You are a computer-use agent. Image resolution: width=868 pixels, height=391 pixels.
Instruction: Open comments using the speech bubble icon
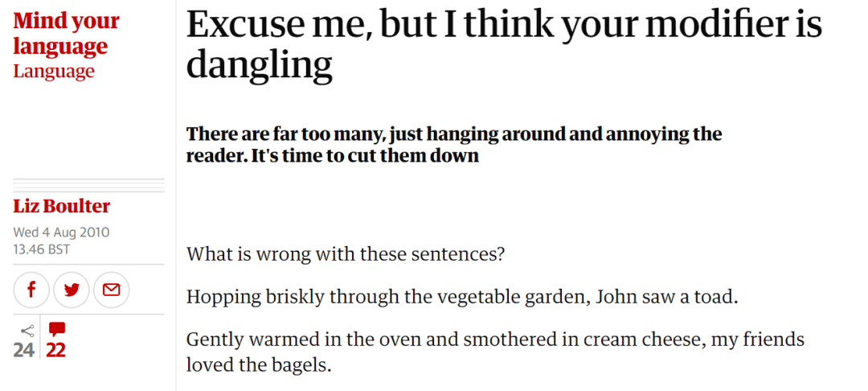(x=56, y=330)
